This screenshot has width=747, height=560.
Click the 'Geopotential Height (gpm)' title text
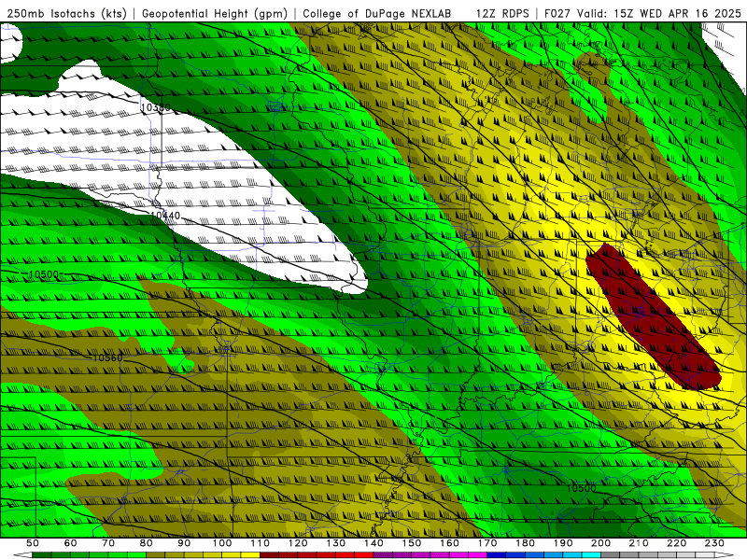(x=215, y=14)
